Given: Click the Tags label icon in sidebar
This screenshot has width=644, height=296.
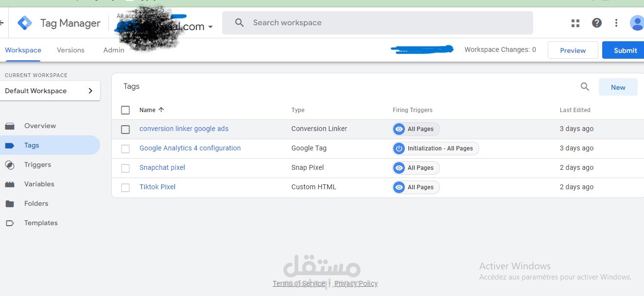Looking at the screenshot, I should point(10,146).
